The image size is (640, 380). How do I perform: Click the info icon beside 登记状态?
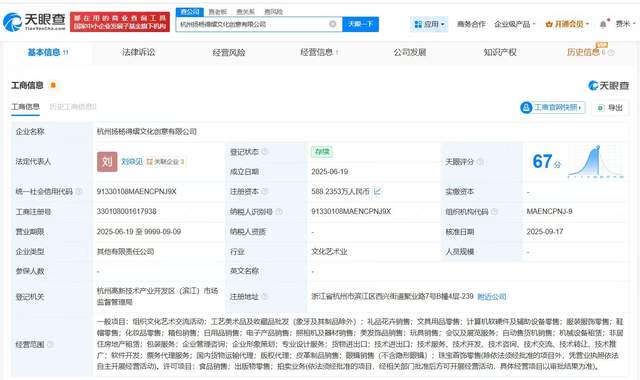(x=265, y=152)
